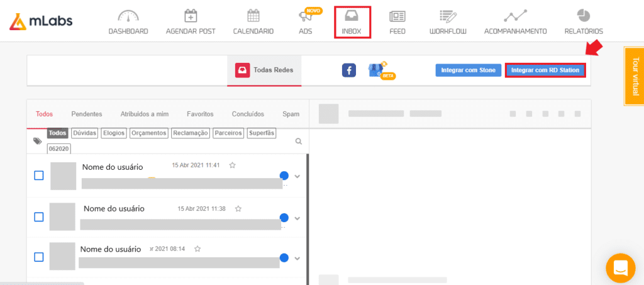The height and width of the screenshot is (285, 644).
Task: Star the 15 Abr 2021 11:41 message
Action: coord(233,165)
